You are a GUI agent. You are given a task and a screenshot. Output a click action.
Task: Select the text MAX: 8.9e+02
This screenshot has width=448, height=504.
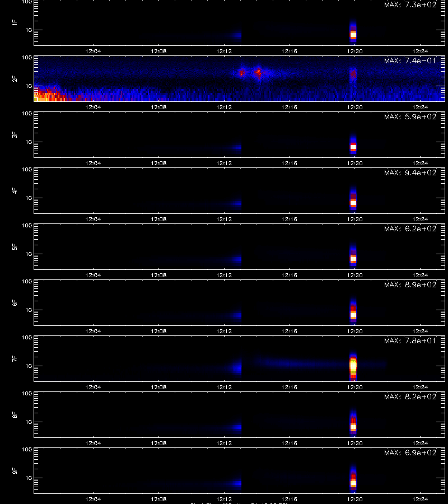click(410, 284)
